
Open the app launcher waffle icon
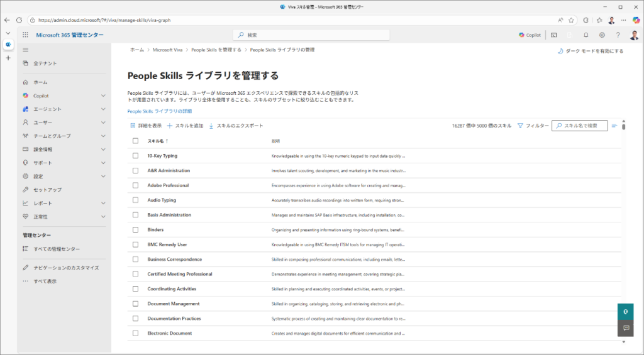coord(26,35)
